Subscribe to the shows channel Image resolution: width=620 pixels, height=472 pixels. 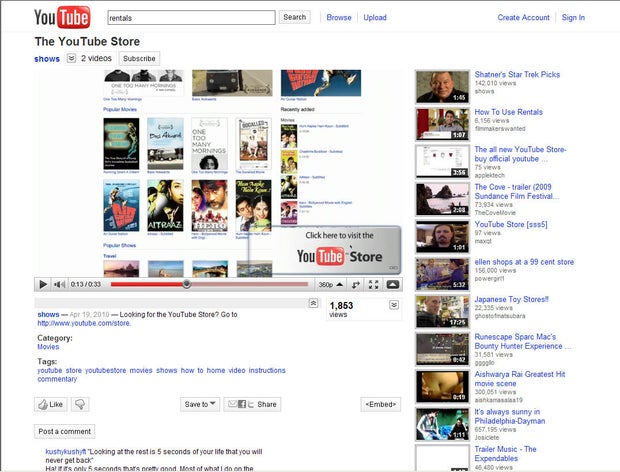coord(139,59)
